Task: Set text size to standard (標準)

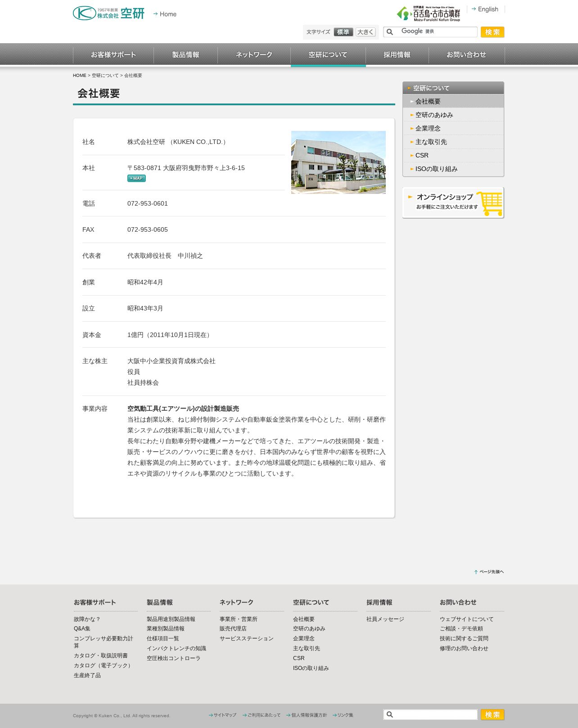Action: click(343, 32)
